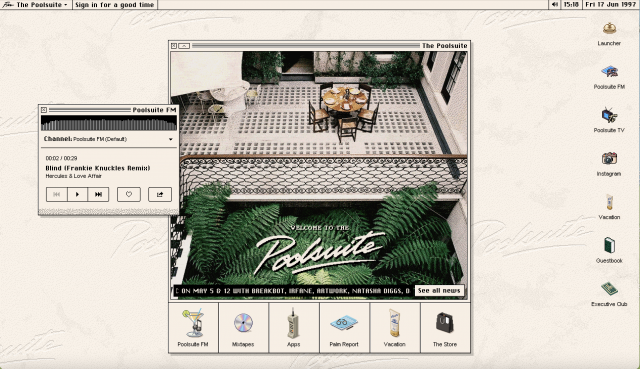Open the Poolsuite FM desktop icon

pyautogui.click(x=609, y=72)
